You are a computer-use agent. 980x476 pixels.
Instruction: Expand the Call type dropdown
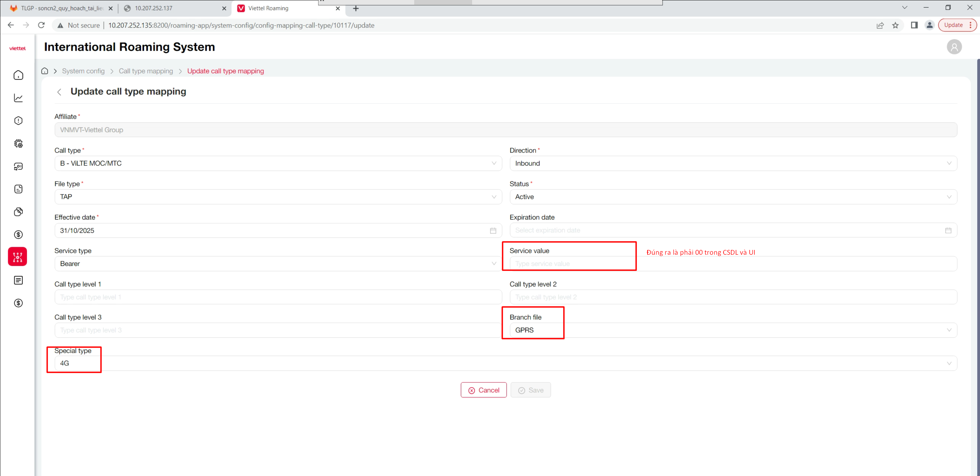pos(278,163)
